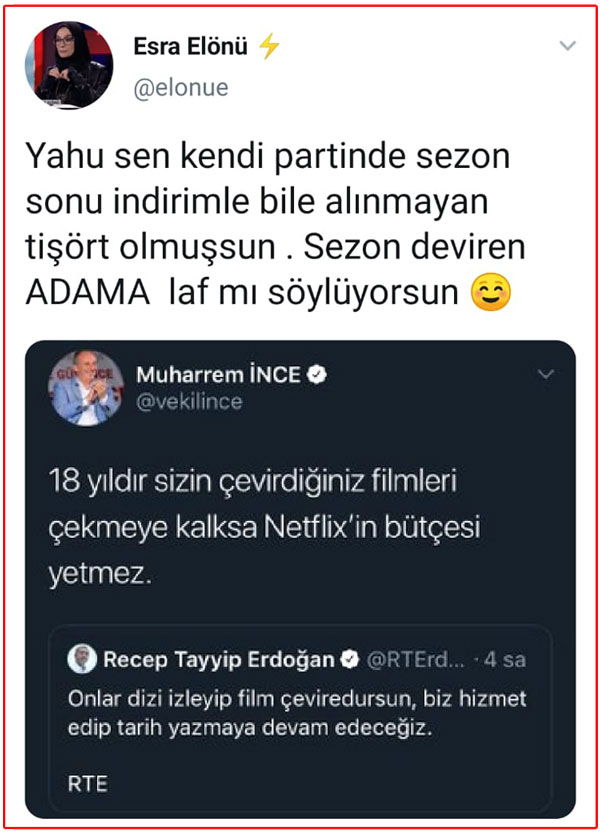Expand the menu arrow on Muharrem İNCE's tweet
Viewport: 600px width, 833px height.
[x=545, y=373]
